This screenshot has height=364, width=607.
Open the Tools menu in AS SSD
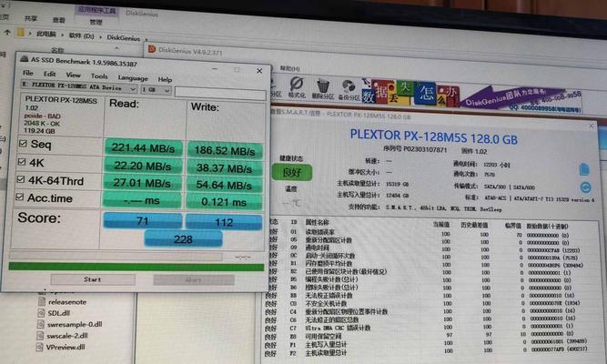tap(99, 76)
